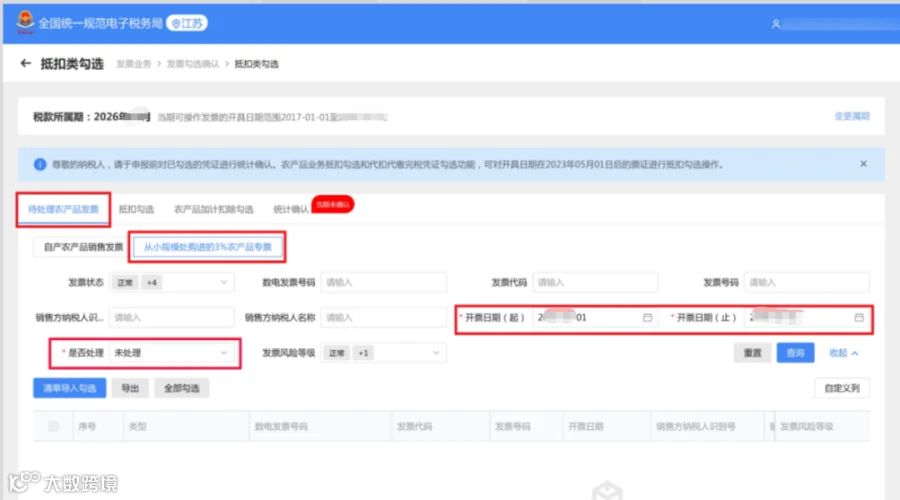
Task: Click the 当期未确认 red badge
Action: click(333, 204)
